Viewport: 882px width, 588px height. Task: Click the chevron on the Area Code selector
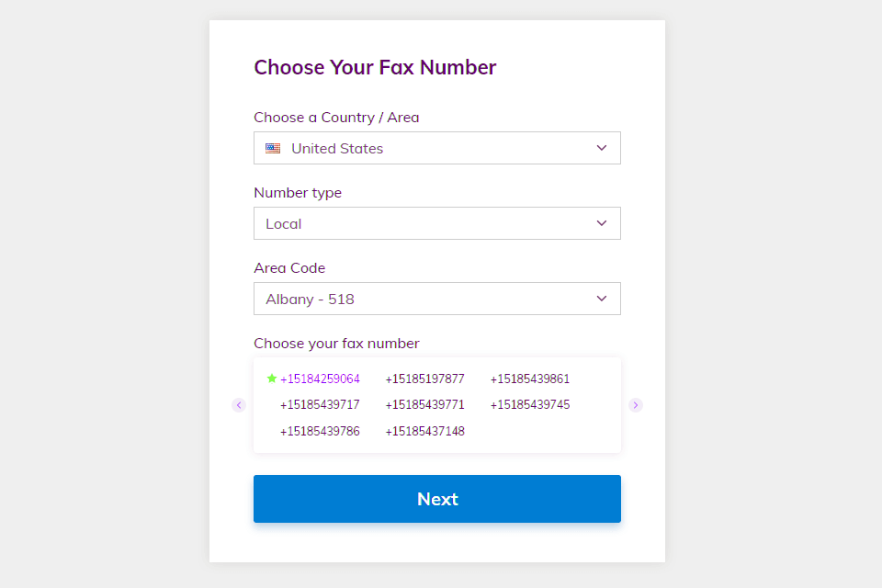coord(602,299)
